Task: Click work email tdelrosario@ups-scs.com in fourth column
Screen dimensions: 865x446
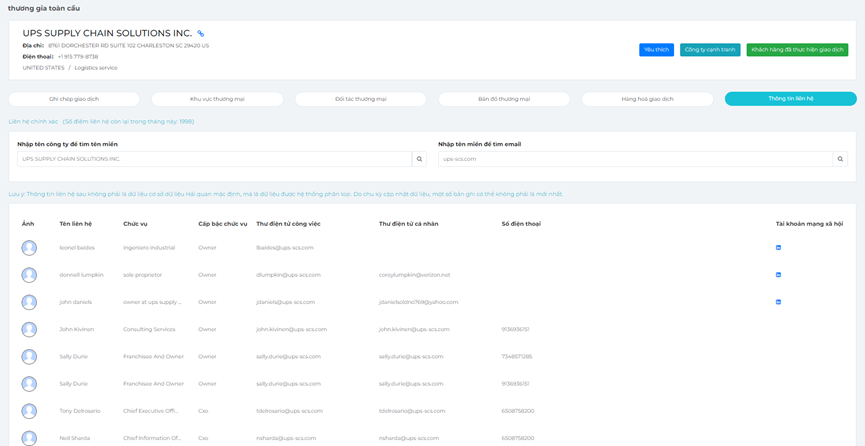Action: pos(289,411)
